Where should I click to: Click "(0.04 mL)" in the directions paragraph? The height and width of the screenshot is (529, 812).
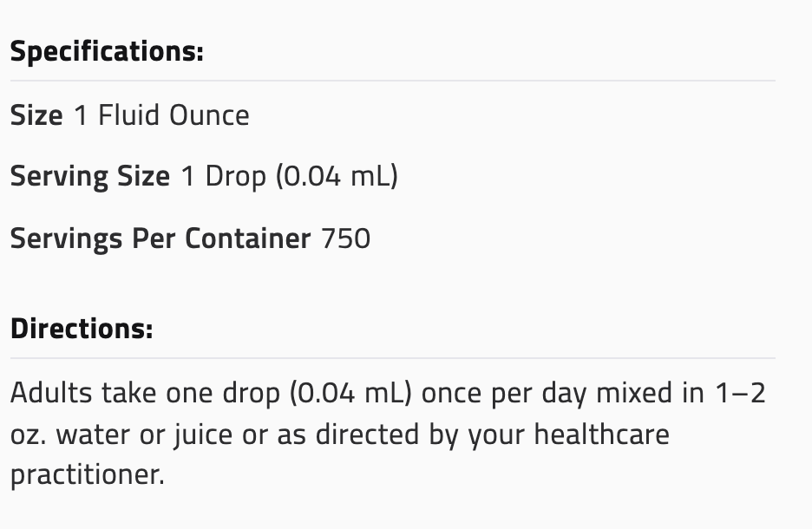[350, 393]
